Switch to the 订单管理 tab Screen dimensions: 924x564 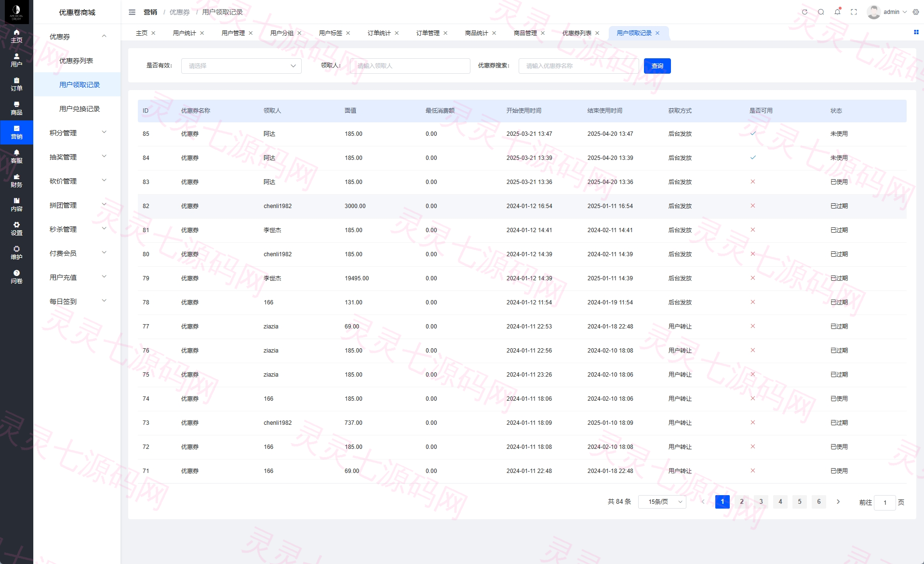point(428,33)
